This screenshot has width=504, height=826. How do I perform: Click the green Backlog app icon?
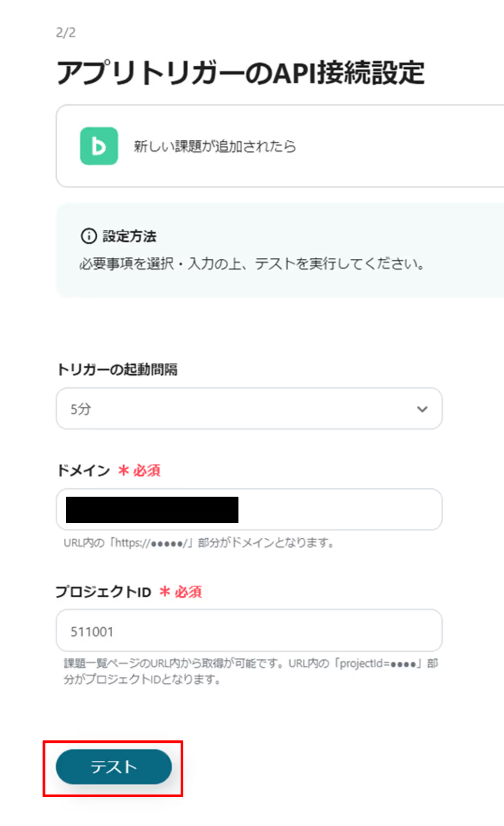tap(99, 146)
